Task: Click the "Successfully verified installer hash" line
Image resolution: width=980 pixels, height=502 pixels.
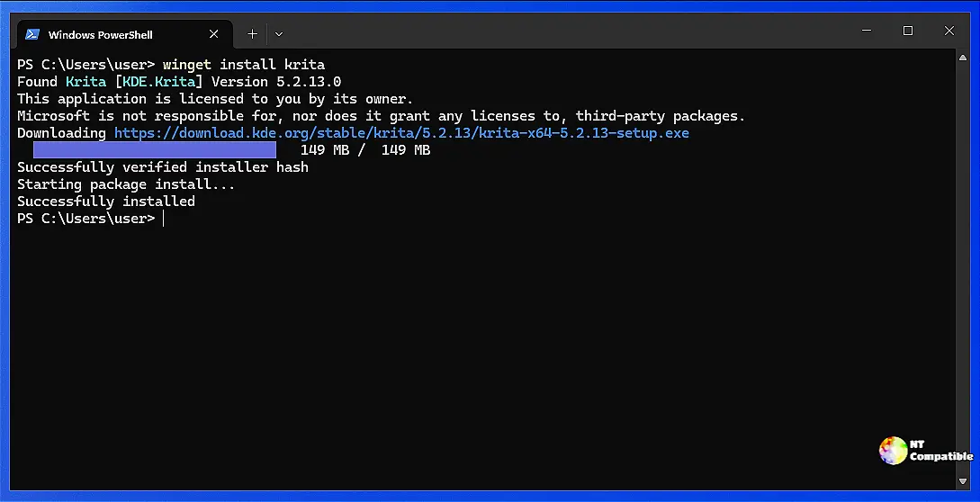Action: coord(163,167)
